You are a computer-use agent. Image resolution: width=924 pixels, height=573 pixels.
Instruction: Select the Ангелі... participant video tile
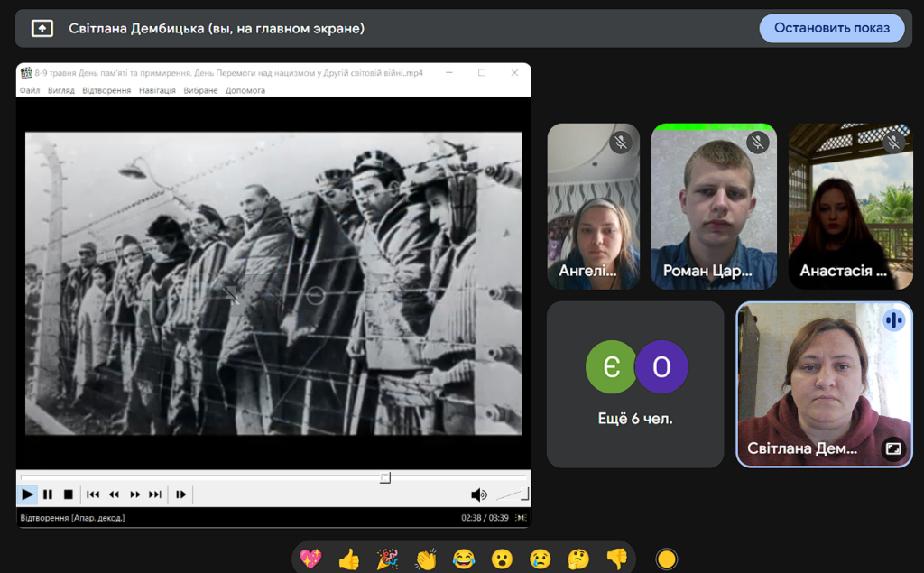click(x=594, y=207)
